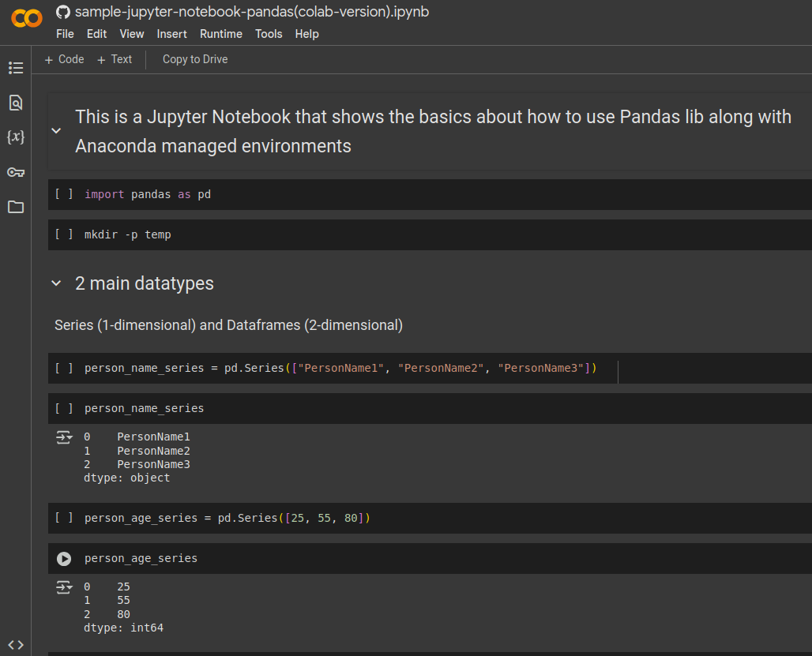Collapse the Jupyter Notebook intro heading section
The height and width of the screenshot is (656, 812).
click(x=56, y=131)
